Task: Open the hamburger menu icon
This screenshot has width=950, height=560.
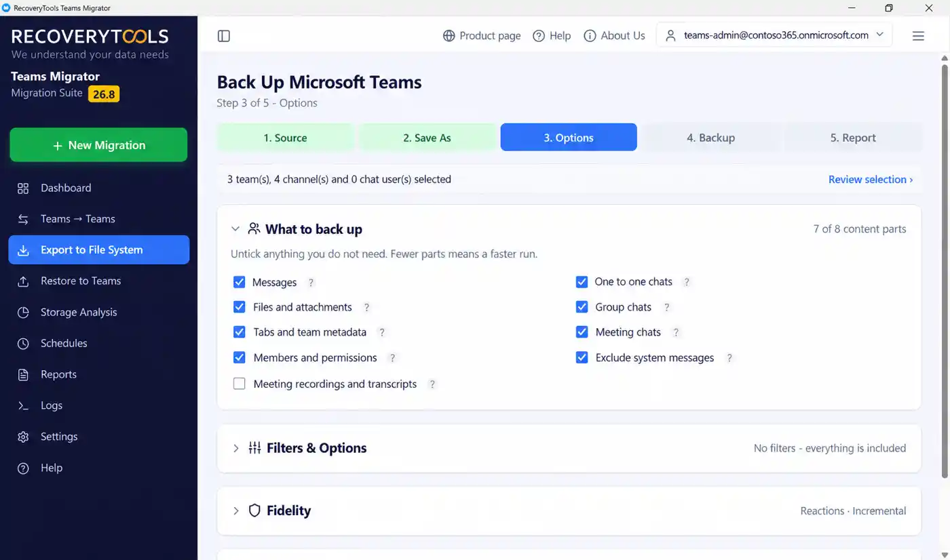Action: [918, 36]
